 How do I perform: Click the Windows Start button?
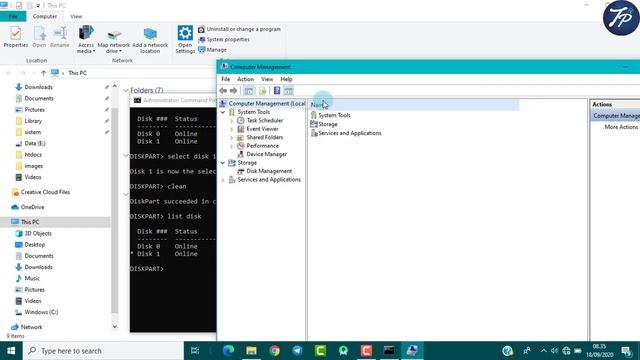(x=11, y=351)
